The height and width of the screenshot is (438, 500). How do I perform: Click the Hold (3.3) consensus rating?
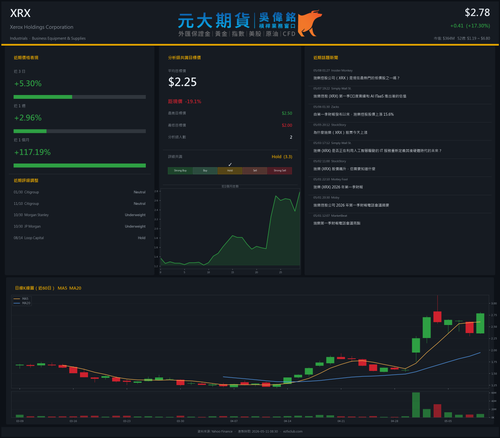(x=282, y=157)
